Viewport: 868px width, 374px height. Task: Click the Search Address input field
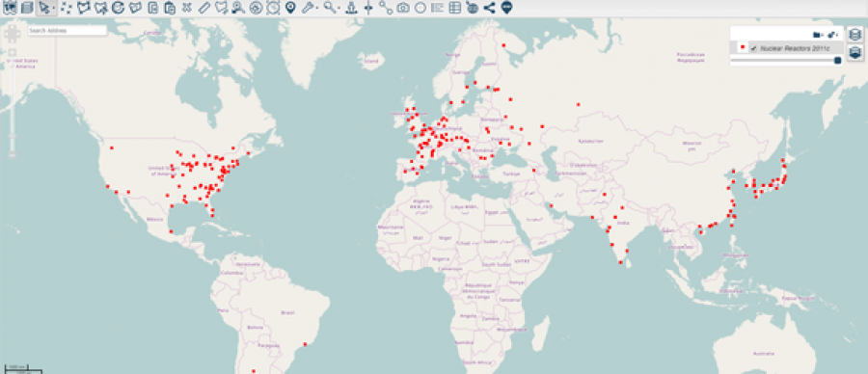68,31
